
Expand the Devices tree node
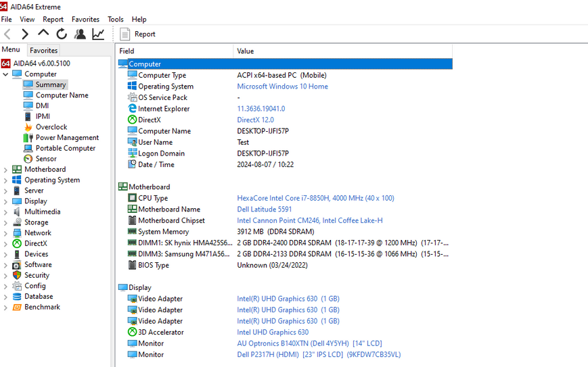coord(5,254)
